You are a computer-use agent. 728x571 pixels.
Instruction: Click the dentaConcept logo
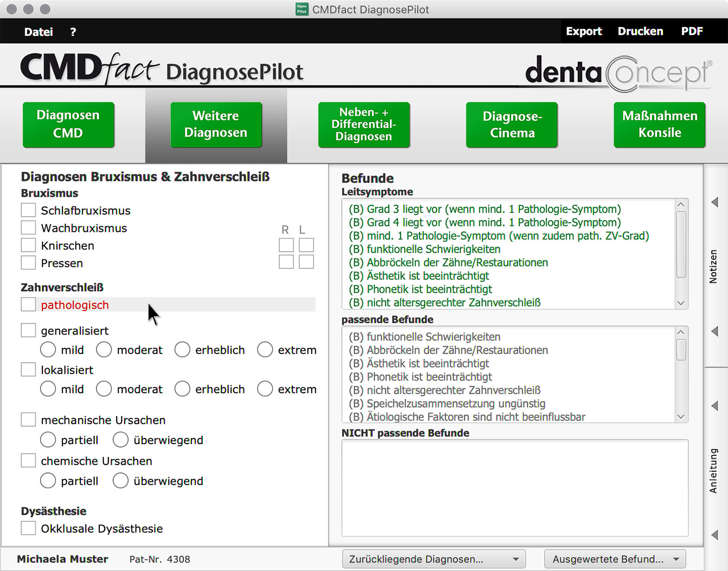click(618, 73)
